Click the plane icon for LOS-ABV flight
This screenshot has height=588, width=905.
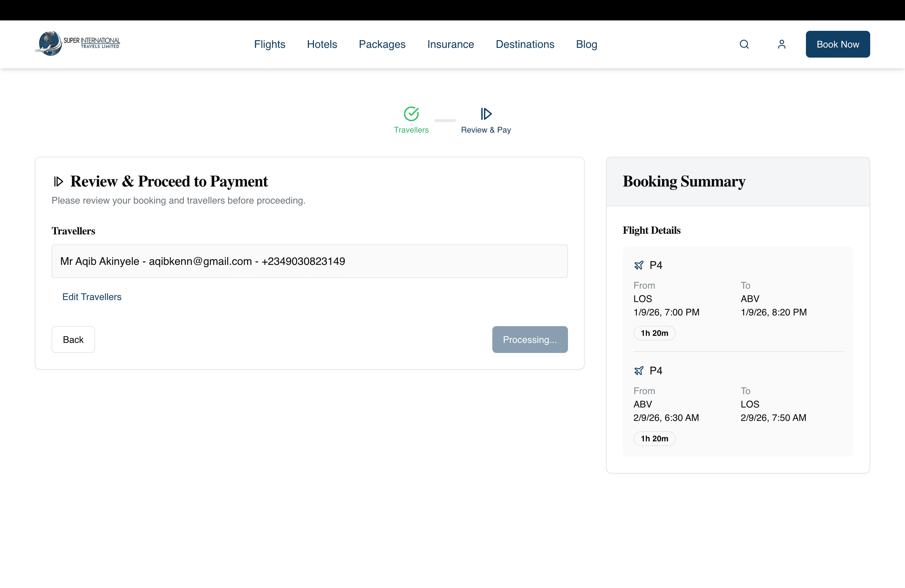pos(639,265)
